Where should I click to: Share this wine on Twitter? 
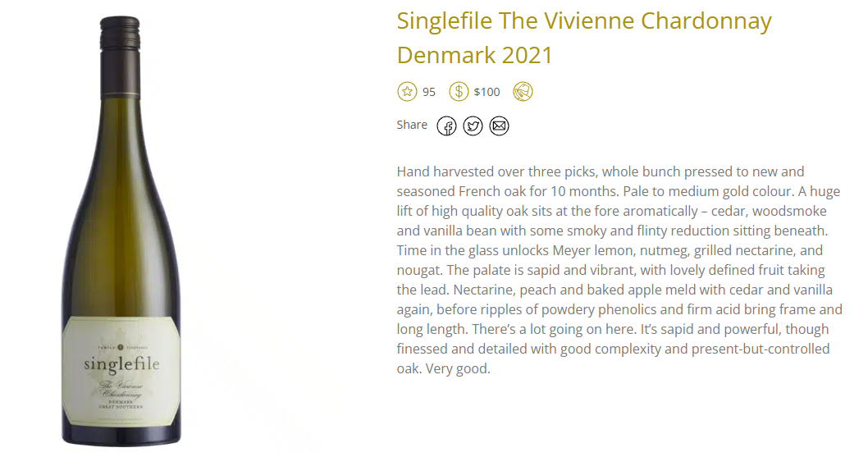(473, 126)
